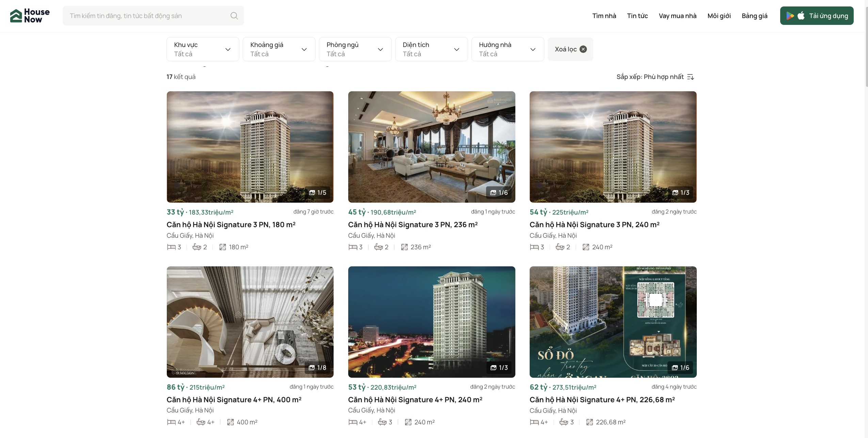
Task: Expand the Khu vực filter dropdown
Action: pos(203,49)
